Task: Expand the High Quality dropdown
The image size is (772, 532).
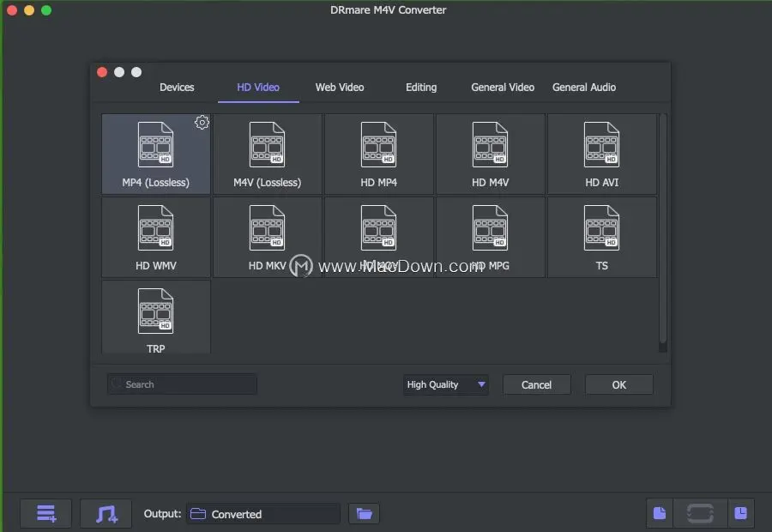Action: (x=481, y=384)
